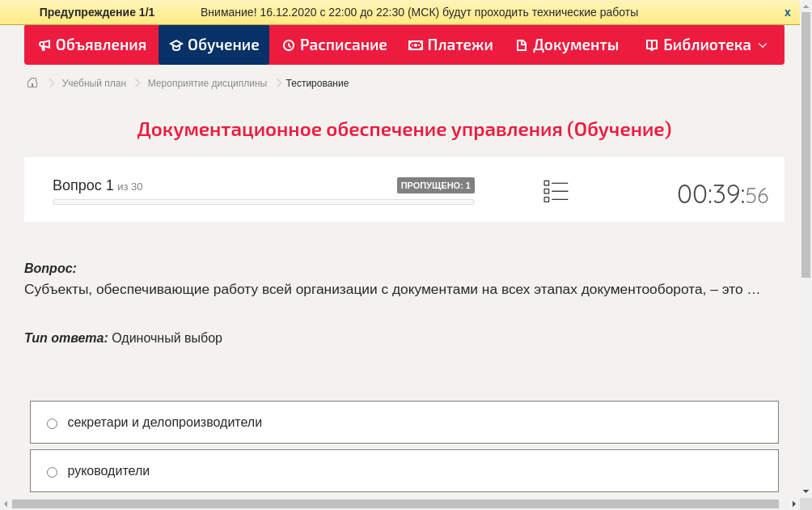Open the question navigator list icon
The image size is (812, 510).
(556, 190)
